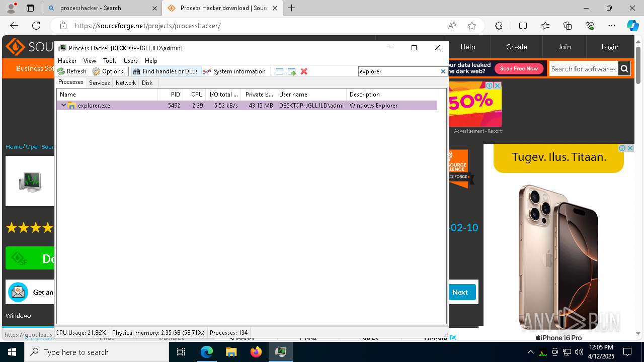
Task: Click Create link on SourceForge
Action: click(x=517, y=47)
